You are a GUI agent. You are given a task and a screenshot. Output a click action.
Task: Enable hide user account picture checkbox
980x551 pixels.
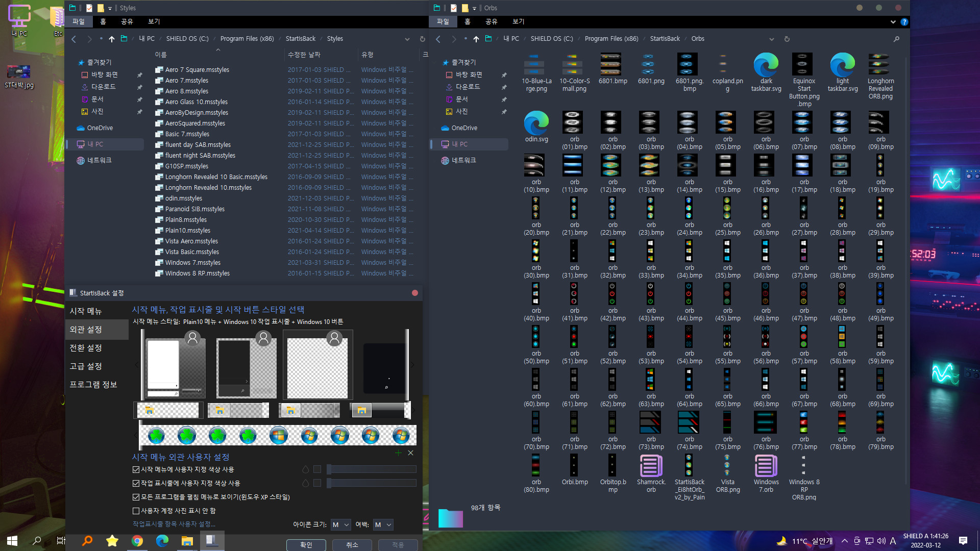pyautogui.click(x=136, y=511)
